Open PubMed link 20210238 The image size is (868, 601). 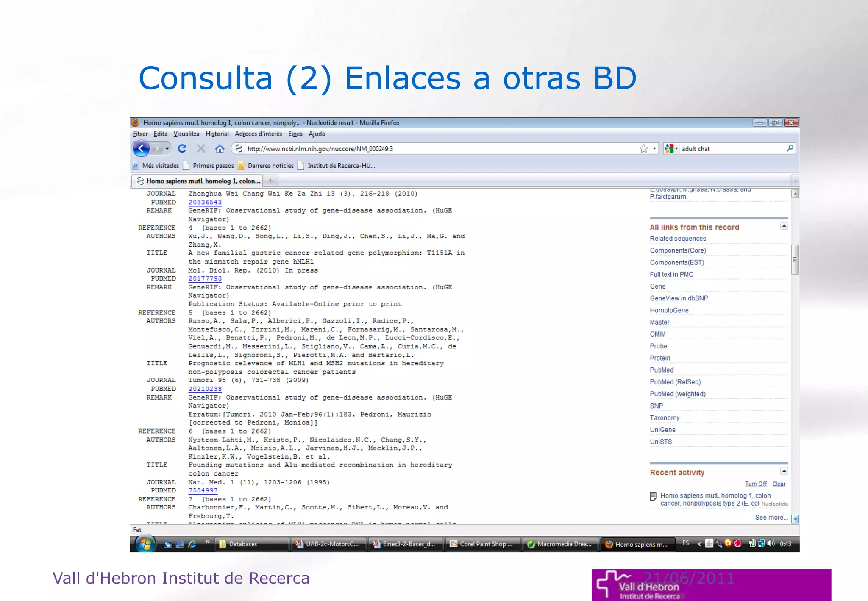(205, 389)
